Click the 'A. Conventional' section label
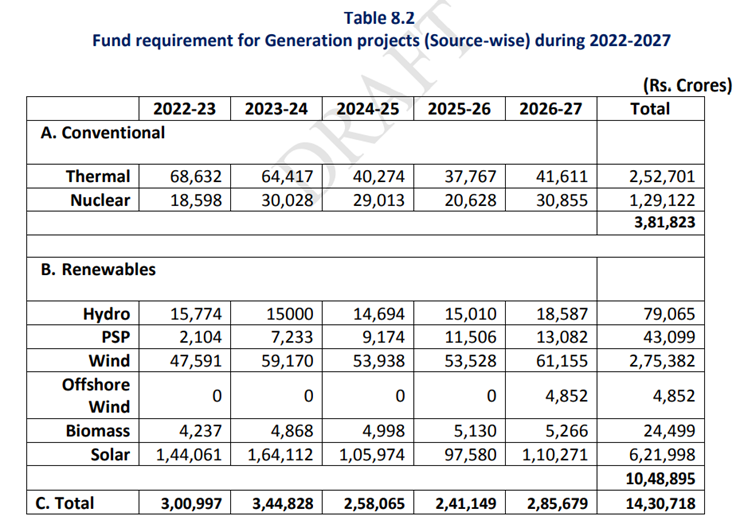Screen dimensions: 740x520 [x=103, y=133]
